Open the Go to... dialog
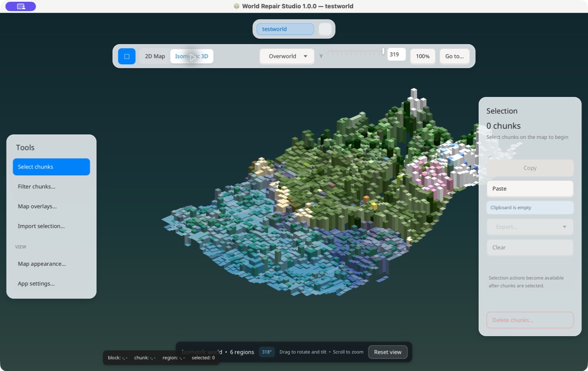The image size is (588, 371). (454, 56)
